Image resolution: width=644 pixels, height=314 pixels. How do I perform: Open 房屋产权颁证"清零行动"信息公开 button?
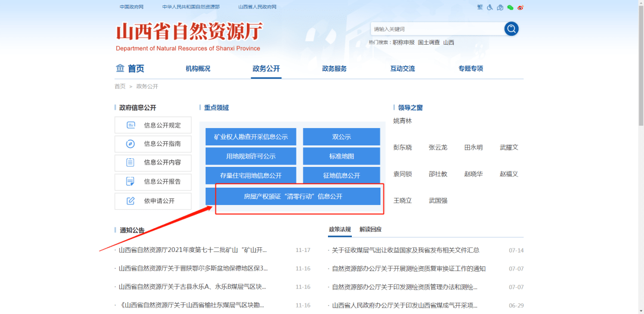click(x=293, y=197)
